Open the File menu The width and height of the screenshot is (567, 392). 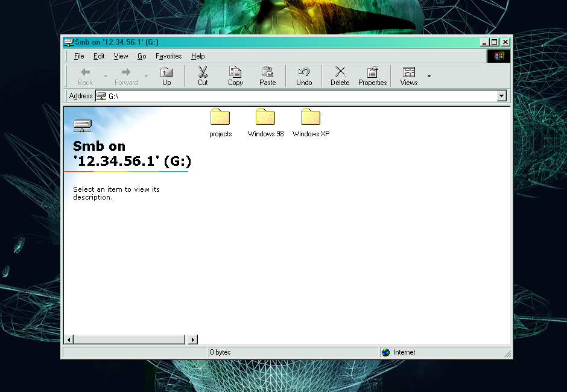click(79, 56)
